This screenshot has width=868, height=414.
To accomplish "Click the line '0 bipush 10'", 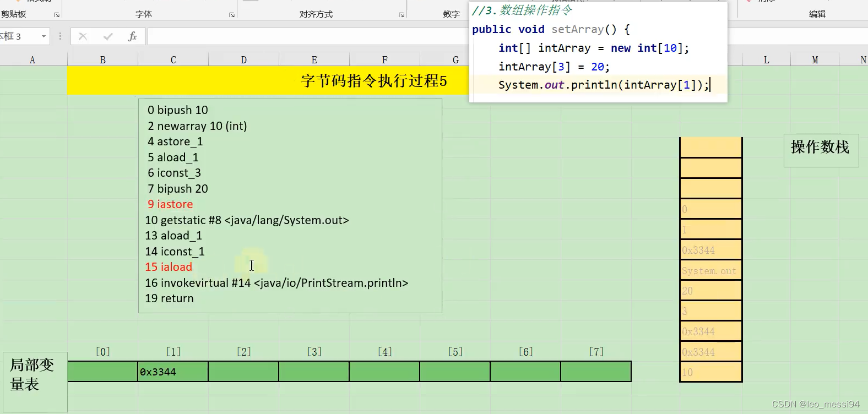I will point(178,110).
